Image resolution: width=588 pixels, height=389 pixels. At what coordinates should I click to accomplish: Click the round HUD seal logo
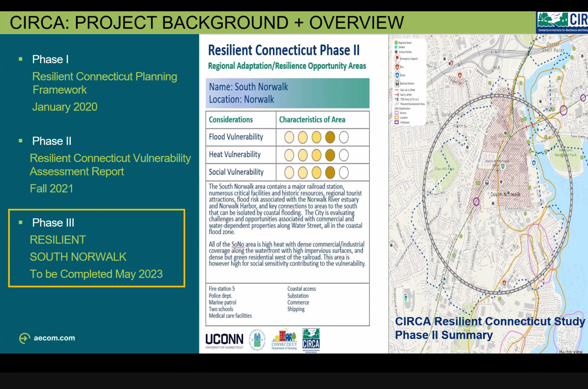tap(257, 339)
